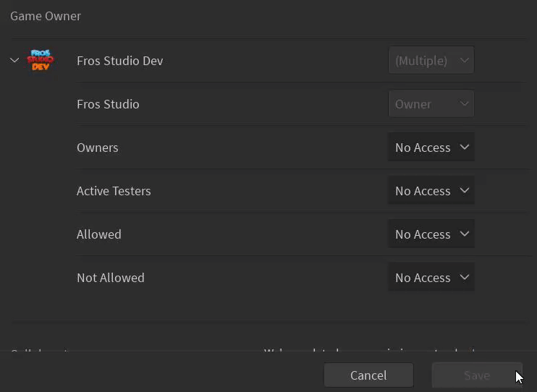Image resolution: width=537 pixels, height=392 pixels.
Task: Click the Game Owner section heading
Action: click(46, 16)
